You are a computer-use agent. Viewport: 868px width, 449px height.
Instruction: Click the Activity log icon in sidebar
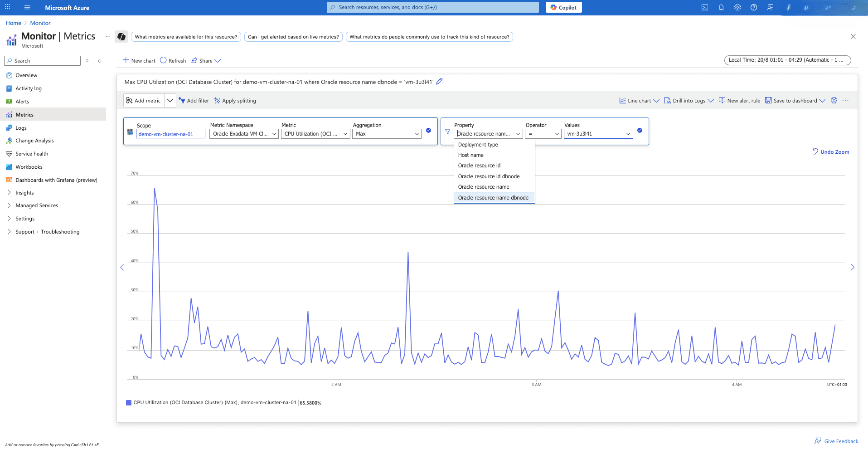9,88
